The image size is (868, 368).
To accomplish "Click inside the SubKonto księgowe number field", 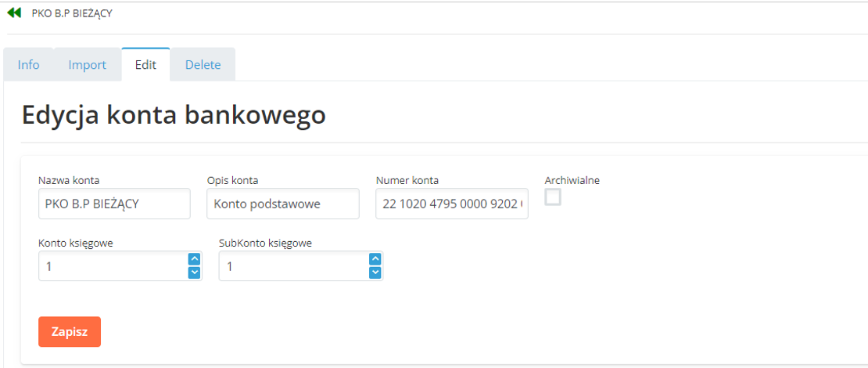I will pyautogui.click(x=292, y=266).
